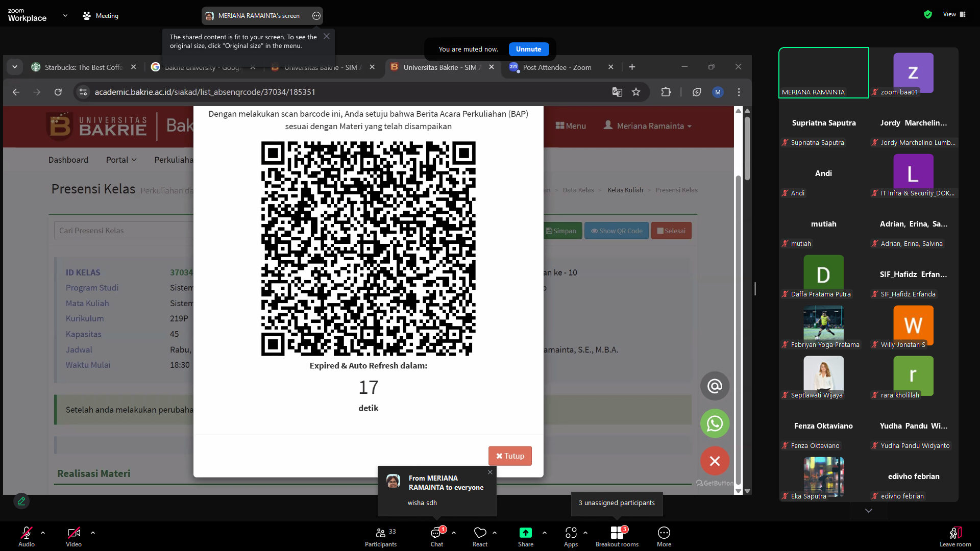This screenshot has height=551, width=980.
Task: Open the Chrome profile M avatar
Action: tap(718, 92)
